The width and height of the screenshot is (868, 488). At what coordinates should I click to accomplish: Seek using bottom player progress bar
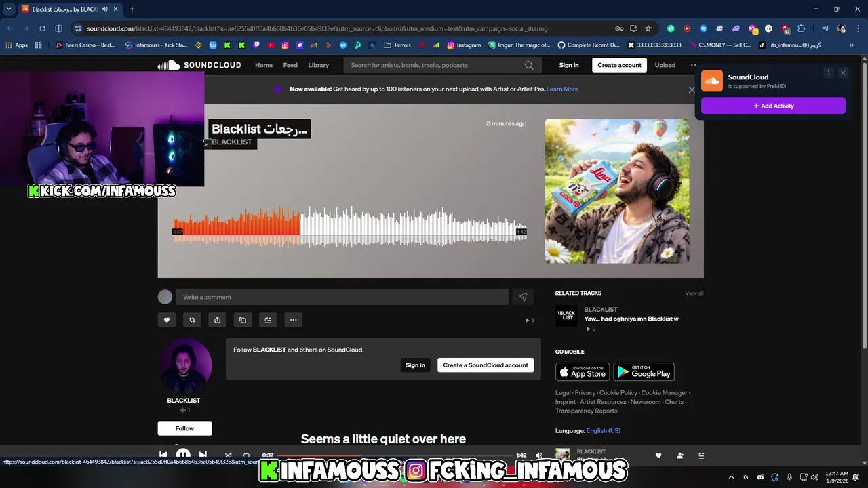tap(395, 455)
